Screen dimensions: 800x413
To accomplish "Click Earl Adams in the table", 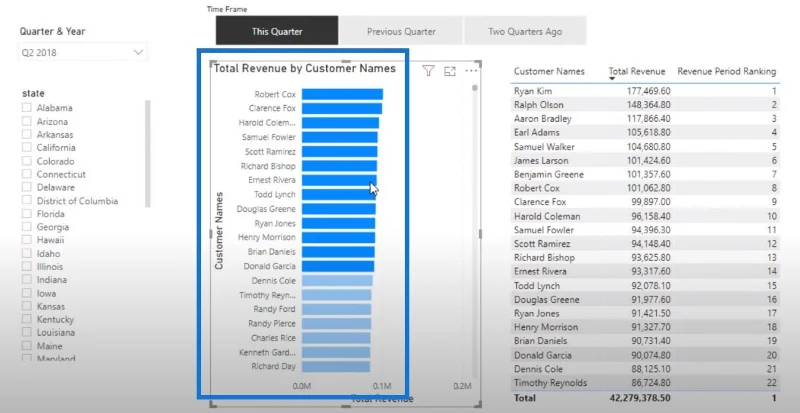I will pos(537,132).
